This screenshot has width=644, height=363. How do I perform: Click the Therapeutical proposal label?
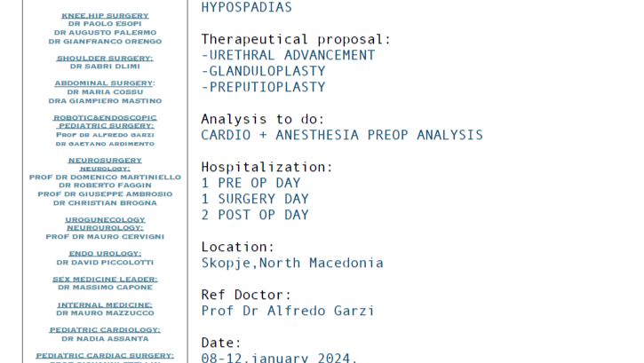click(x=296, y=39)
